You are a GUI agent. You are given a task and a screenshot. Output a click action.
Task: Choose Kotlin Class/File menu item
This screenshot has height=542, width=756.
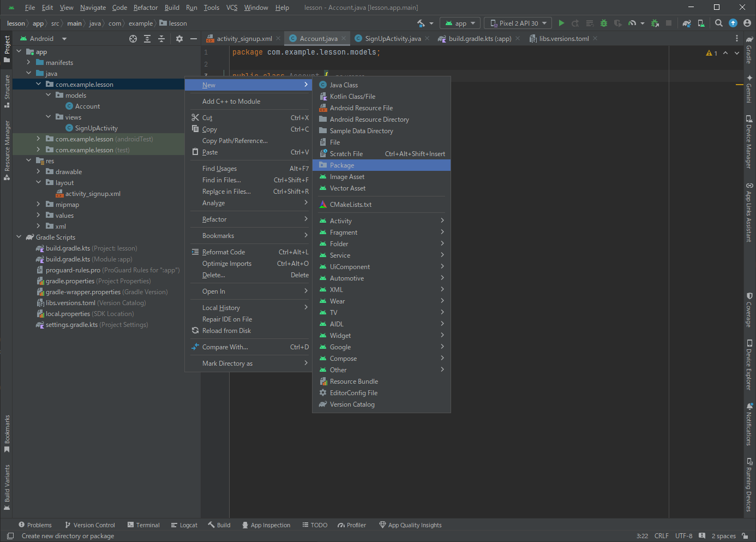click(x=381, y=96)
